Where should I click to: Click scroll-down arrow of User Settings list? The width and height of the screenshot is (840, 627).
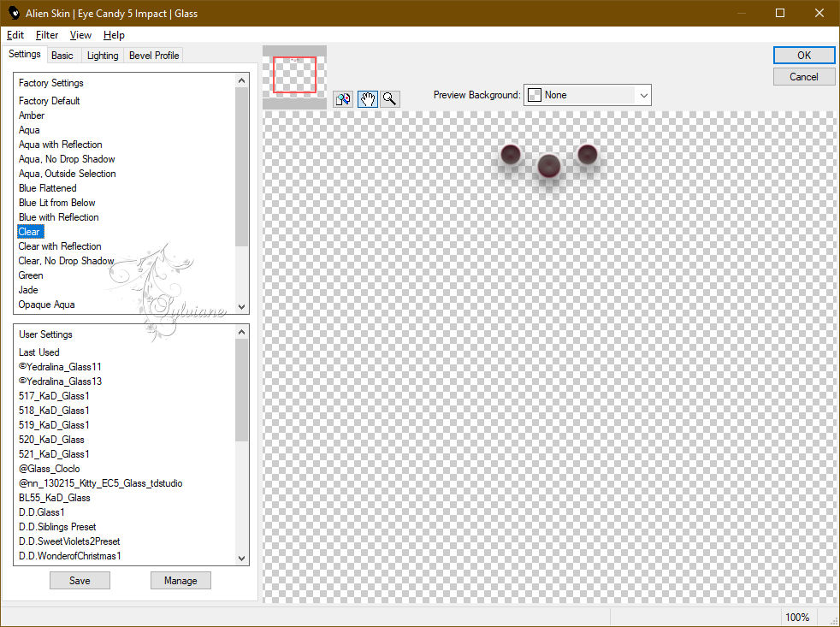coord(241,558)
